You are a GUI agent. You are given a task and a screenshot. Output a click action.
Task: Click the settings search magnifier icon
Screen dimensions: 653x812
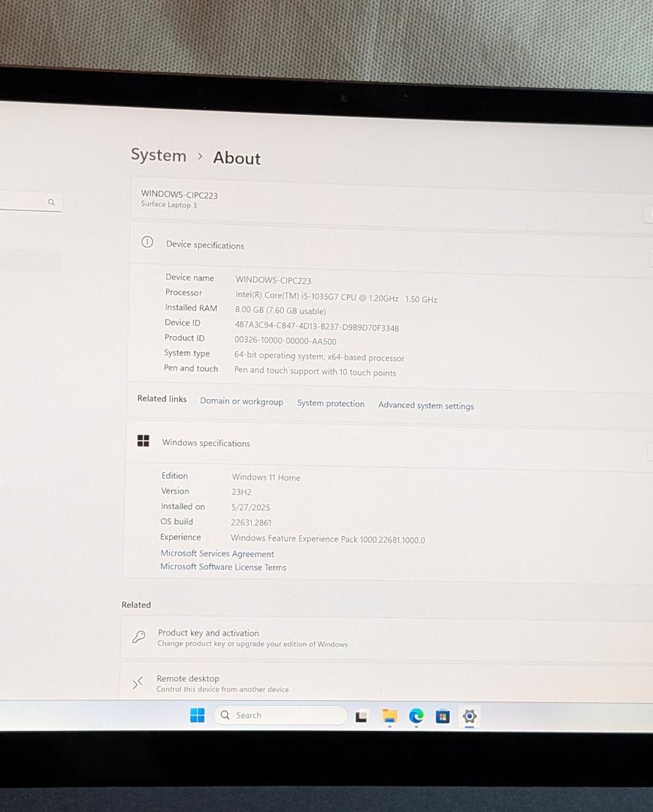pyautogui.click(x=51, y=202)
